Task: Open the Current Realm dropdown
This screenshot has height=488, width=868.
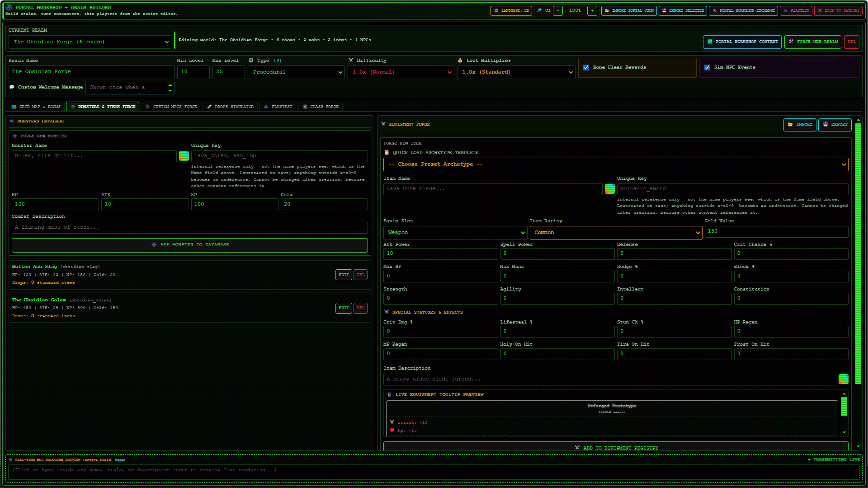Action: coord(90,42)
